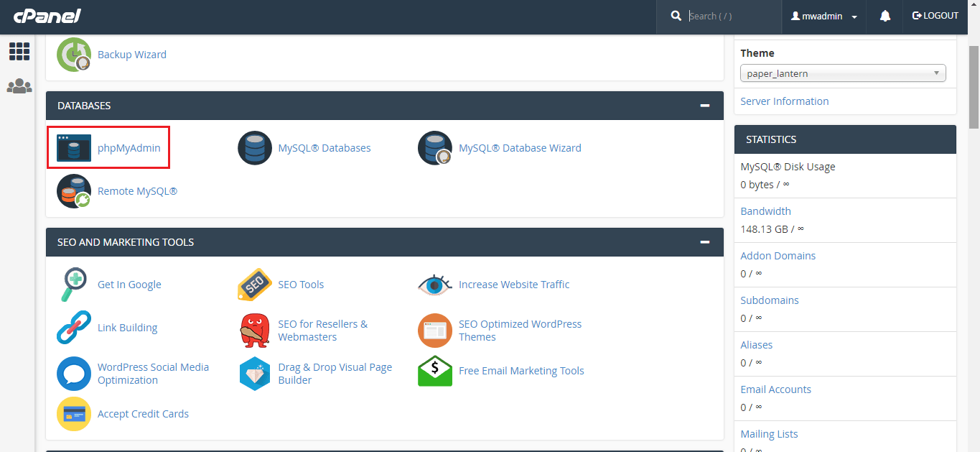The height and width of the screenshot is (452, 980).
Task: Click the MySQL® Database Wizard text link
Action: coord(520,148)
